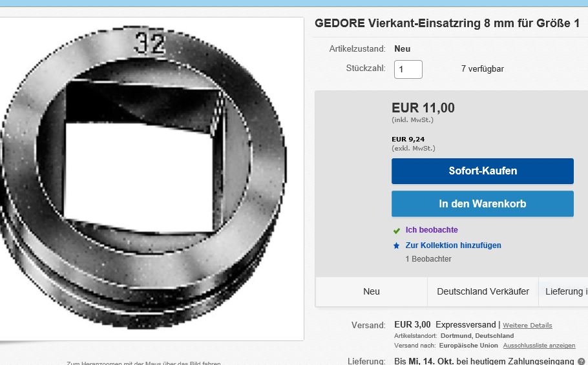
Task: Open the Ich beobachte link
Action: [x=431, y=230]
